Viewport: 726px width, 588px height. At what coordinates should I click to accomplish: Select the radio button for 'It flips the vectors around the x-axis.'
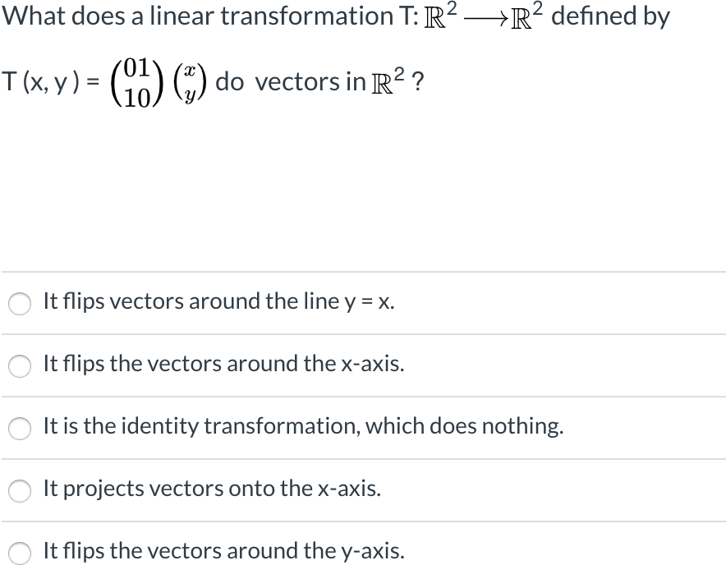click(20, 366)
